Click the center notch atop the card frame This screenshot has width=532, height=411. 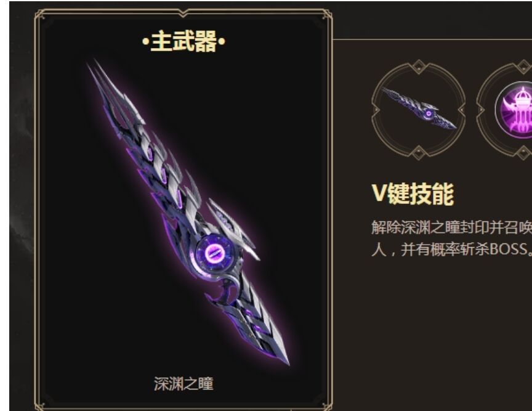[183, 13]
